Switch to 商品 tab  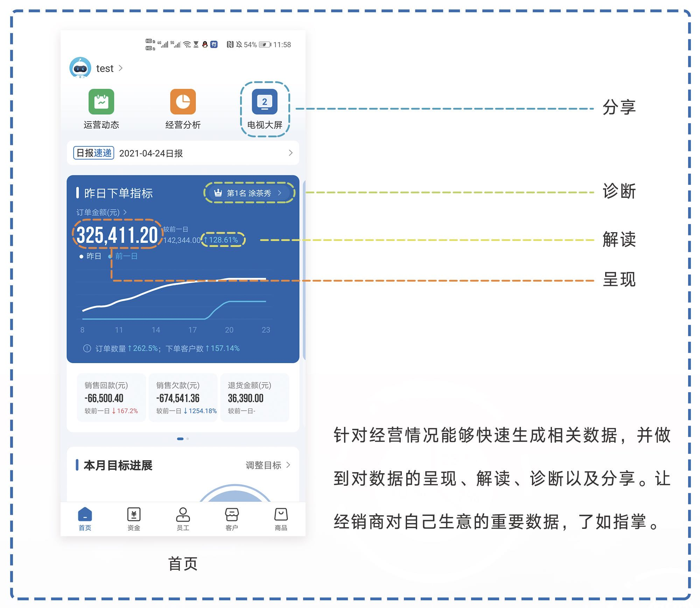[281, 519]
